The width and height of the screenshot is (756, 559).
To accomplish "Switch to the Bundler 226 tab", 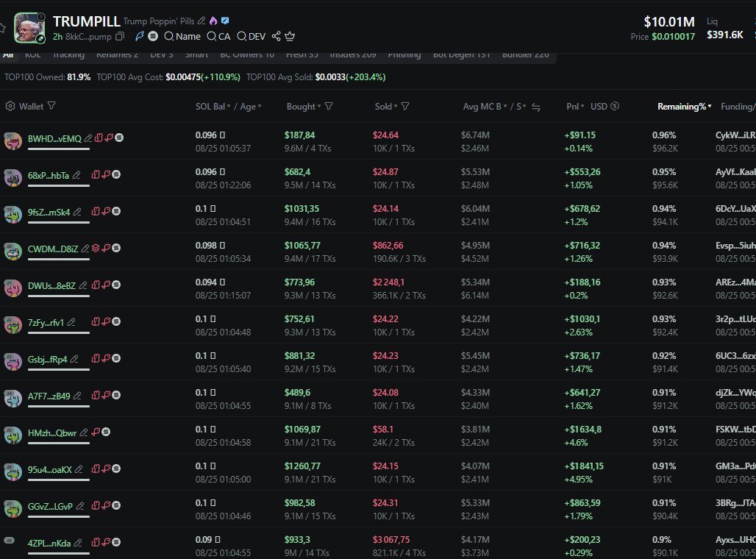I will (526, 54).
